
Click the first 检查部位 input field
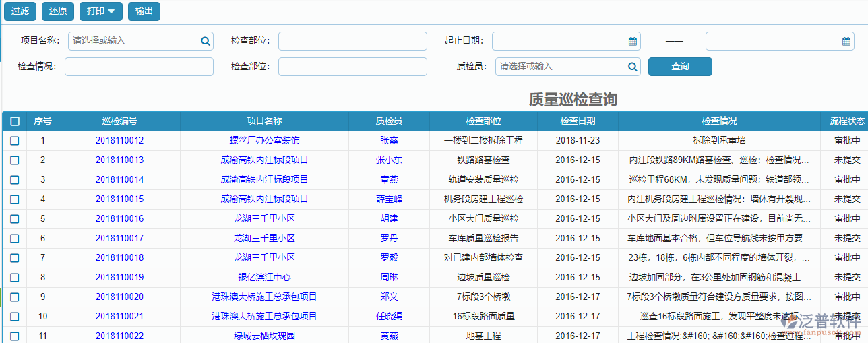(352, 41)
